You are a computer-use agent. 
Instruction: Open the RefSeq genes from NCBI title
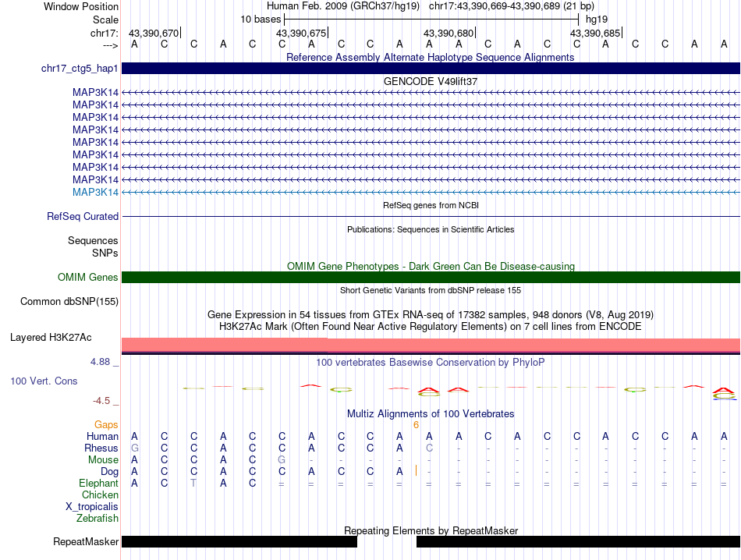431,206
